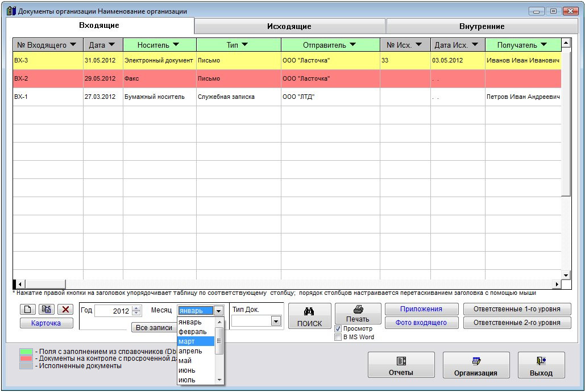Click Петров Иван Андреевич recipient cell

tap(523, 97)
